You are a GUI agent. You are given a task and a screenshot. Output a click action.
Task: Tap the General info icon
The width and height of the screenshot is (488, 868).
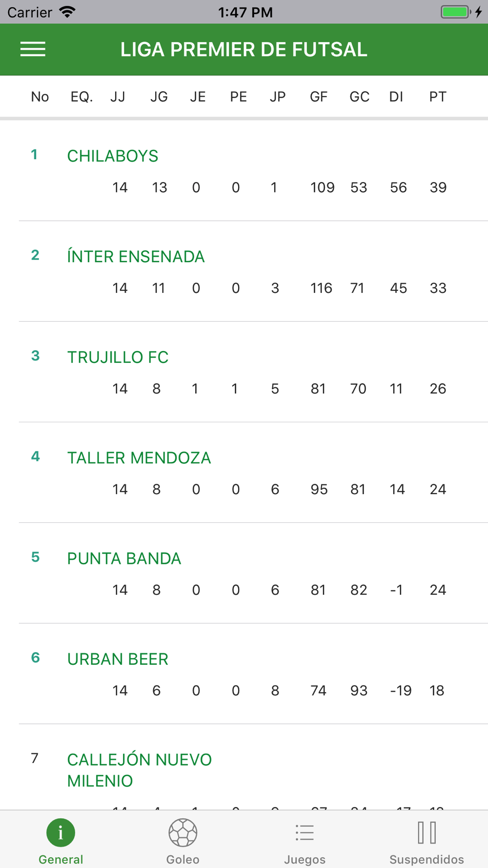point(61,832)
